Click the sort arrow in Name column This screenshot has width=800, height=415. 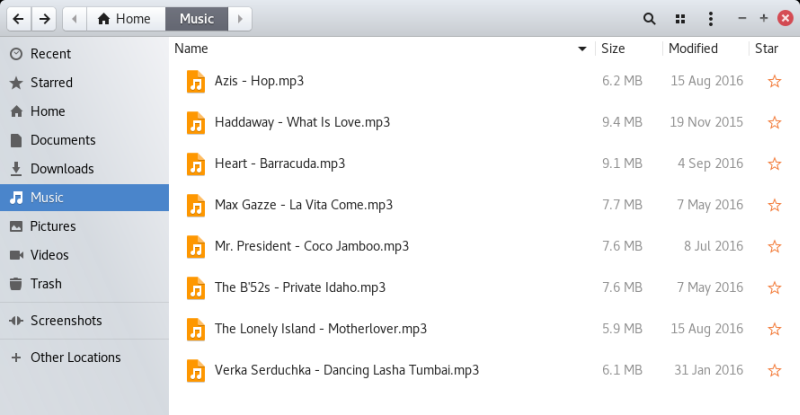[x=582, y=49]
